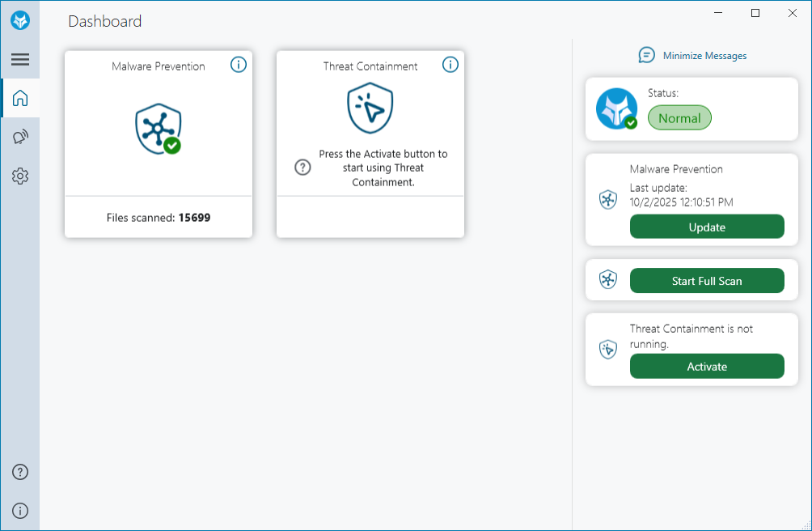The height and width of the screenshot is (531, 812).
Task: Expand the hamburger navigation menu
Action: [20, 59]
